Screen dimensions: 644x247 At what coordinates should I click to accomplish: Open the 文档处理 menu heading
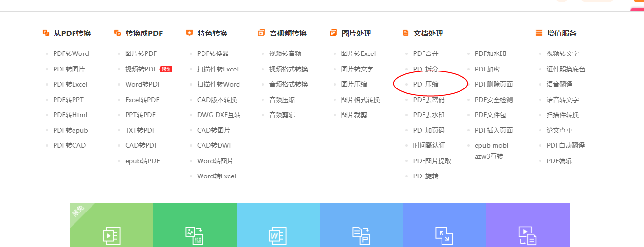[x=428, y=34]
